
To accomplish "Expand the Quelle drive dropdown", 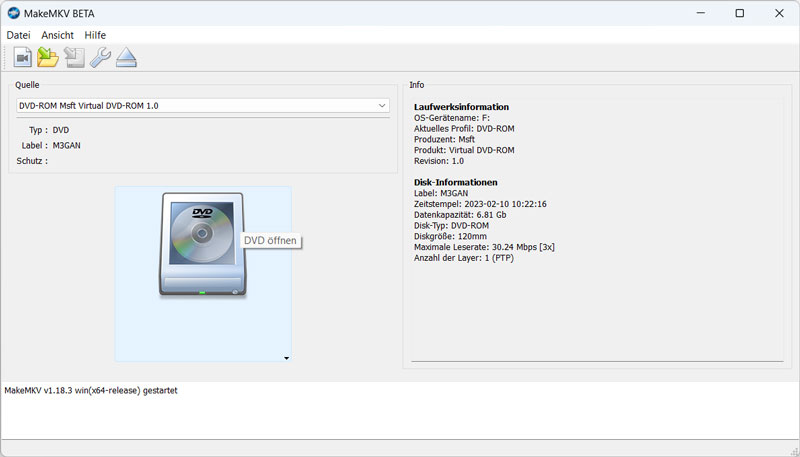I will pyautogui.click(x=382, y=106).
